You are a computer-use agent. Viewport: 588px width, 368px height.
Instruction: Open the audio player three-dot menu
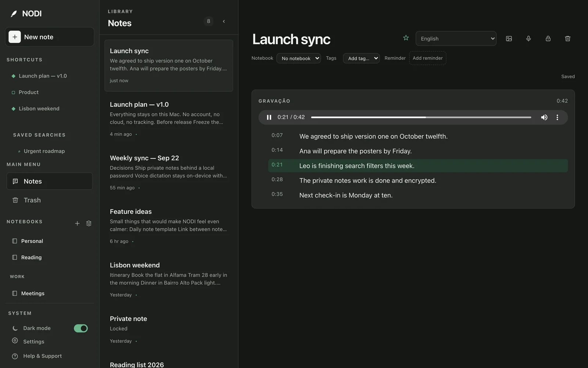[x=557, y=117]
